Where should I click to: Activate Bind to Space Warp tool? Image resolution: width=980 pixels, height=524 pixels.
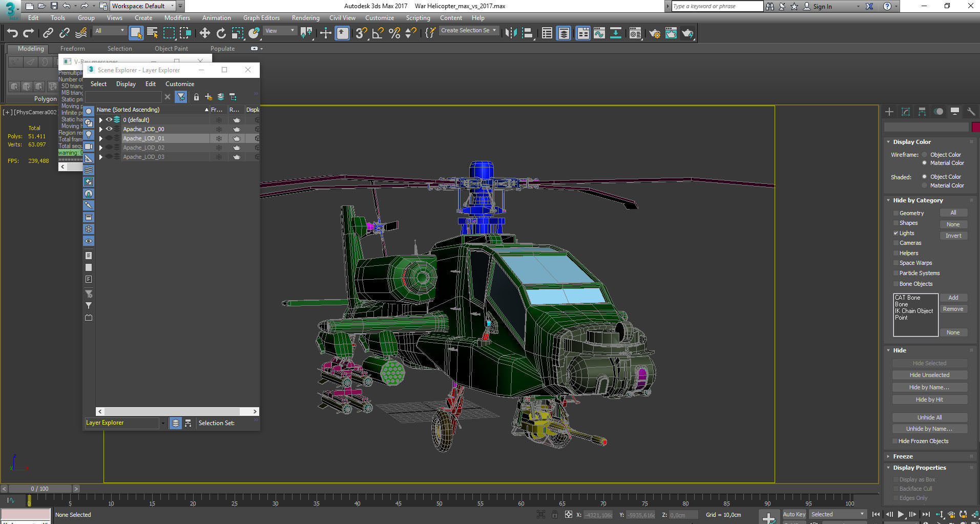pyautogui.click(x=81, y=33)
